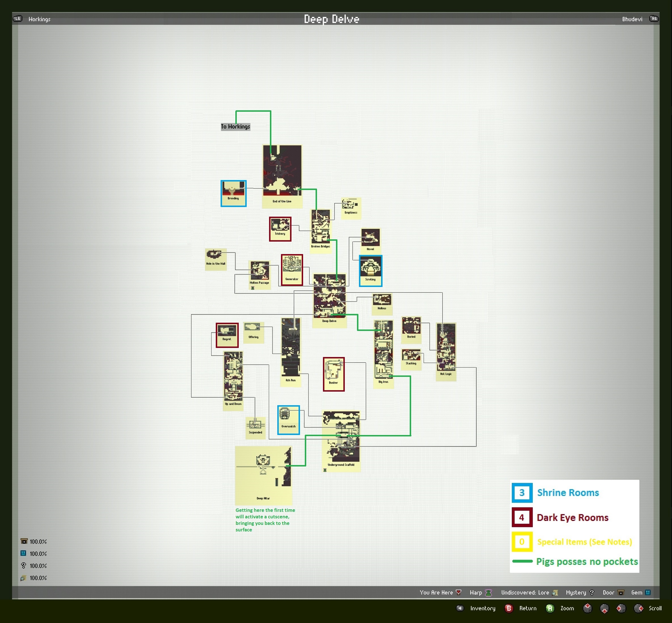The height and width of the screenshot is (623, 672).
Task: Switch to the Workings map tab
Action: click(39, 19)
